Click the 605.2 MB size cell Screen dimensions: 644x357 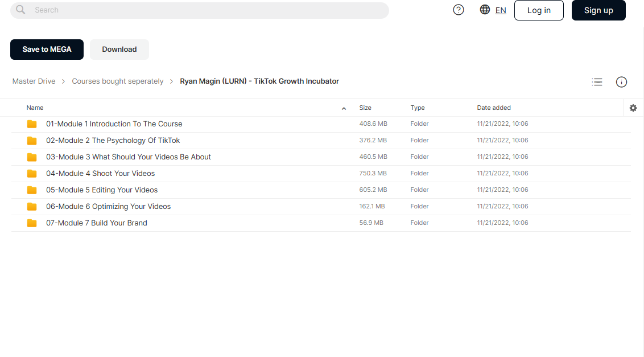pos(373,190)
